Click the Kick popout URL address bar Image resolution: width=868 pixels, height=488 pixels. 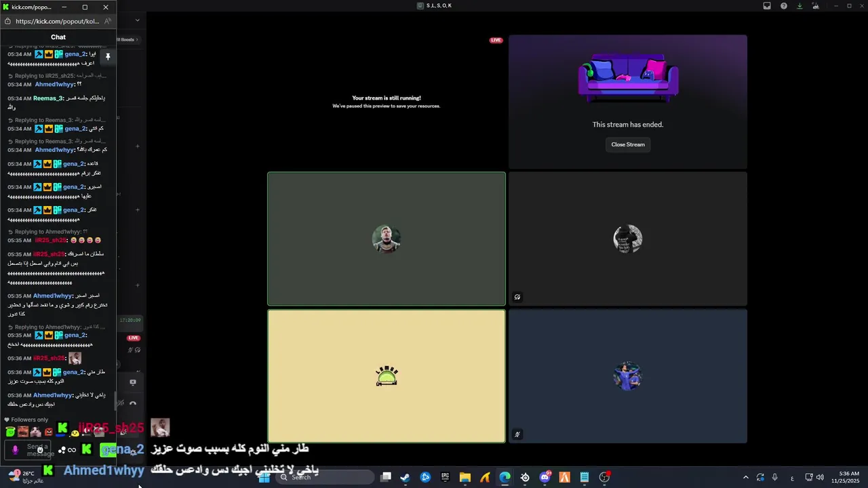[57, 21]
